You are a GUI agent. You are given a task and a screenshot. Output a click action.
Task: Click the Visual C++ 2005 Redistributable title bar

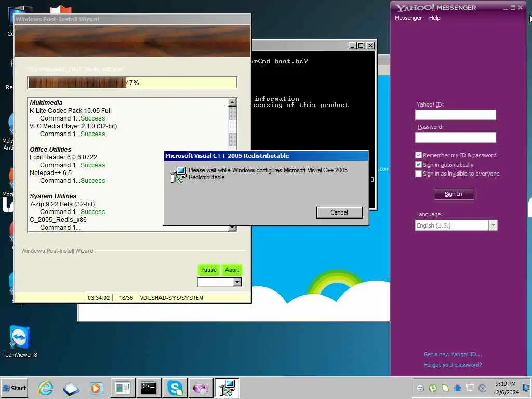pos(265,156)
